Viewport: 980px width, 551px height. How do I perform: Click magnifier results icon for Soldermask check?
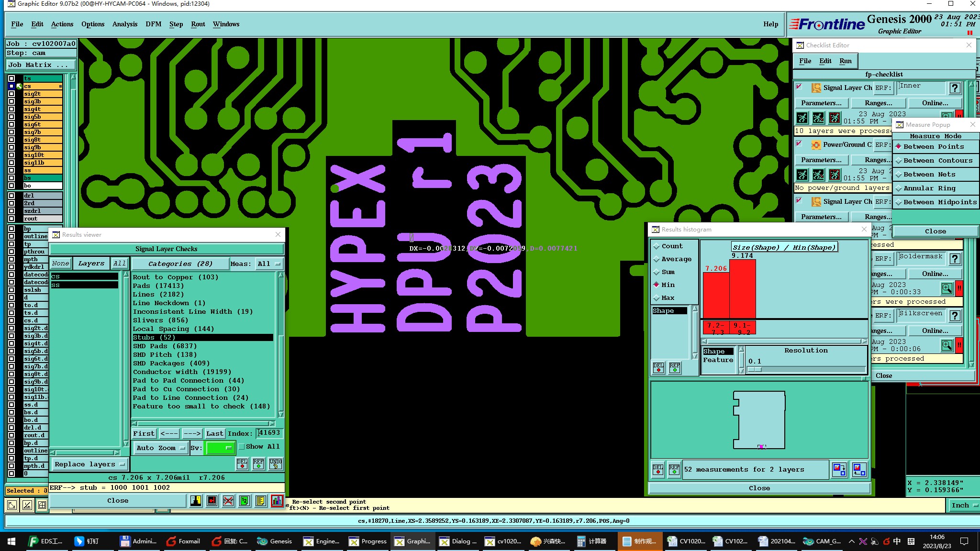coord(947,288)
